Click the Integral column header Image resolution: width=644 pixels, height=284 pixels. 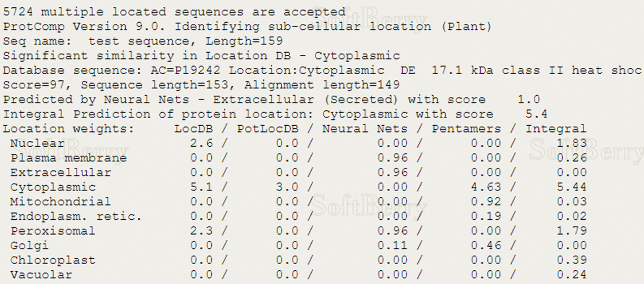click(556, 129)
